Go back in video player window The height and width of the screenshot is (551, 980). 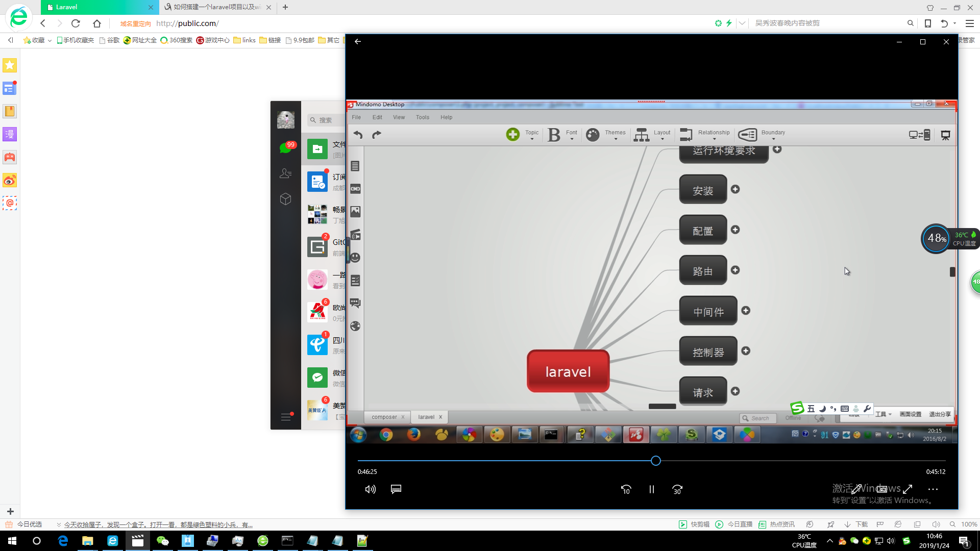point(358,41)
